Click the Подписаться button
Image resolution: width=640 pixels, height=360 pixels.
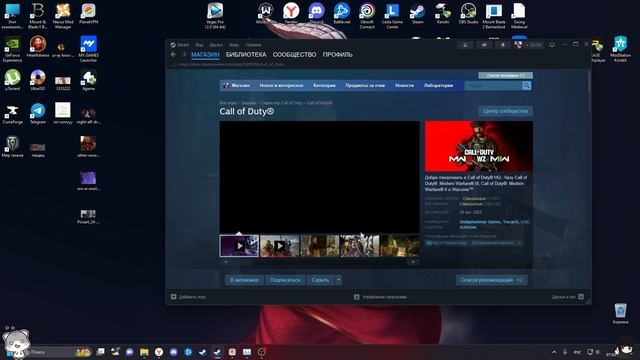tap(285, 280)
